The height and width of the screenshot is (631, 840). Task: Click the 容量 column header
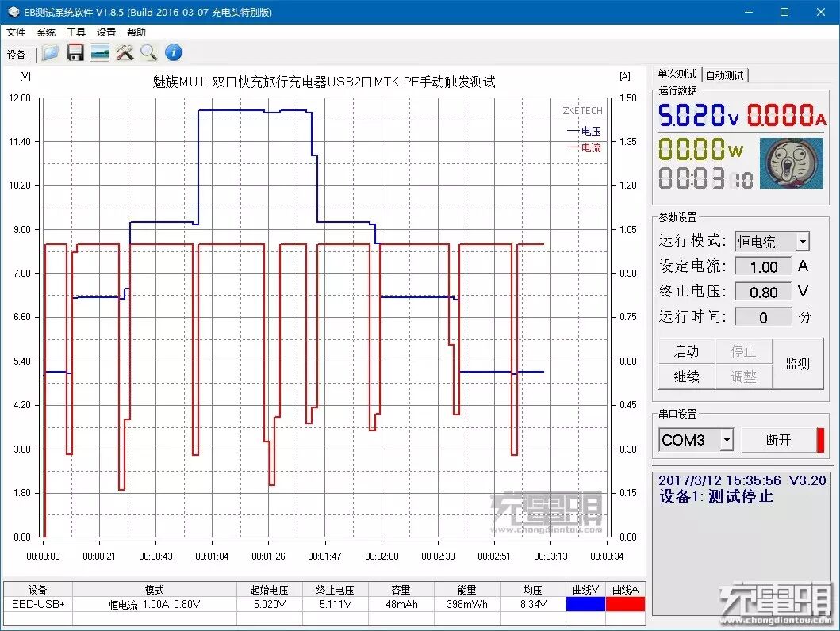[401, 590]
